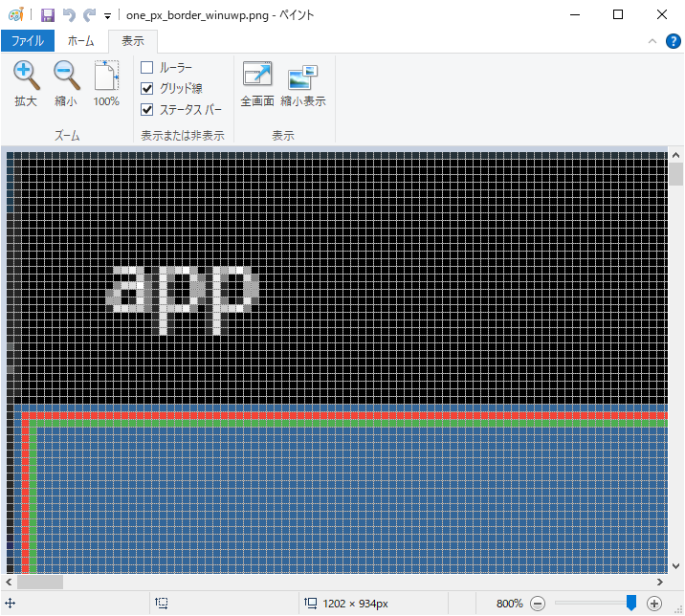Undo with the quick access arrow
The height and width of the screenshot is (616, 685).
[69, 15]
